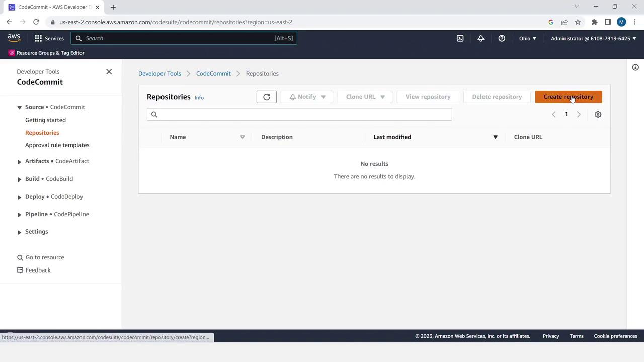Image resolution: width=644 pixels, height=362 pixels.
Task: Expand the Settings section
Action: (x=19, y=232)
